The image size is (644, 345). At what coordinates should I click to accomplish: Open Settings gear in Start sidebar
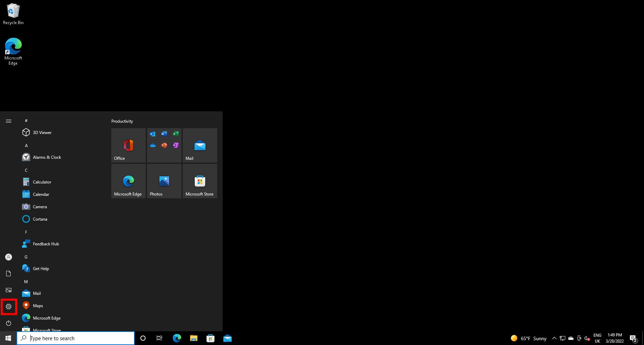[9, 307]
